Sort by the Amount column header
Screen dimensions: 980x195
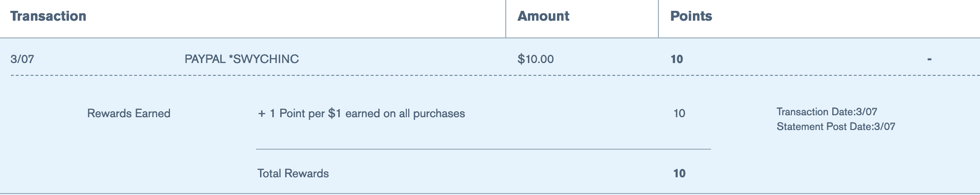click(543, 16)
